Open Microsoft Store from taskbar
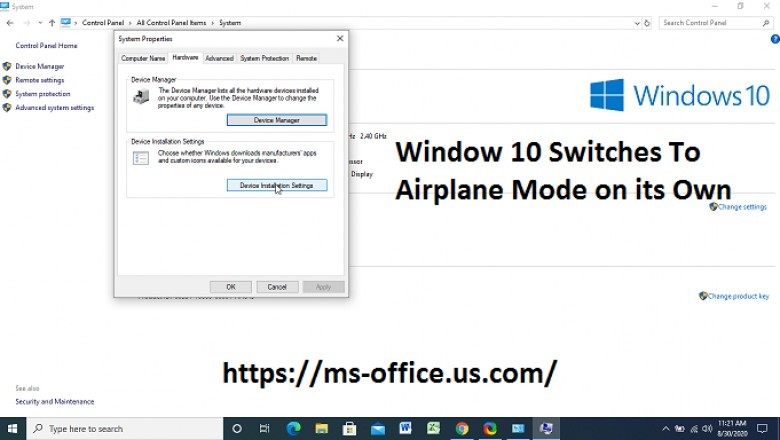This screenshot has width=780, height=440. pos(349,429)
